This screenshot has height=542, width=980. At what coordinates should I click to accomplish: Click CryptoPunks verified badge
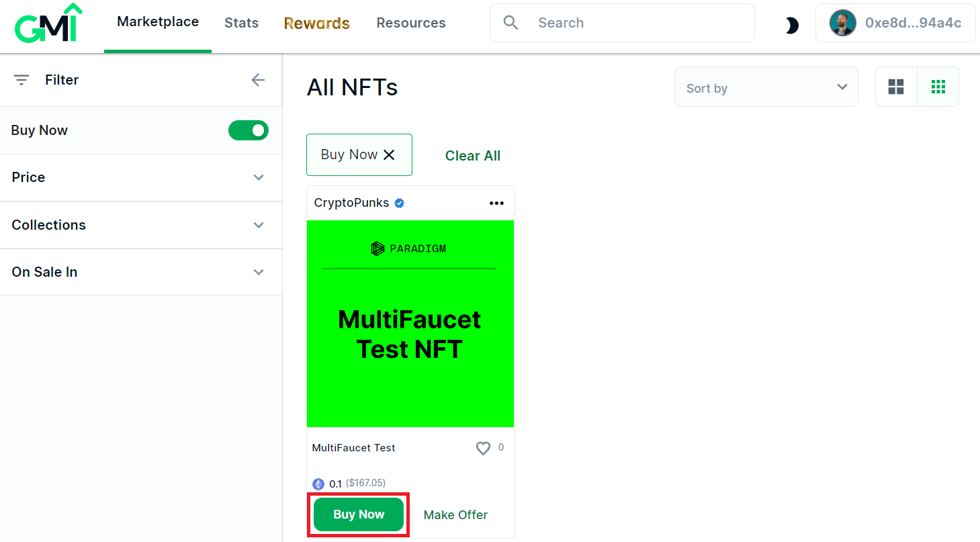click(x=399, y=203)
